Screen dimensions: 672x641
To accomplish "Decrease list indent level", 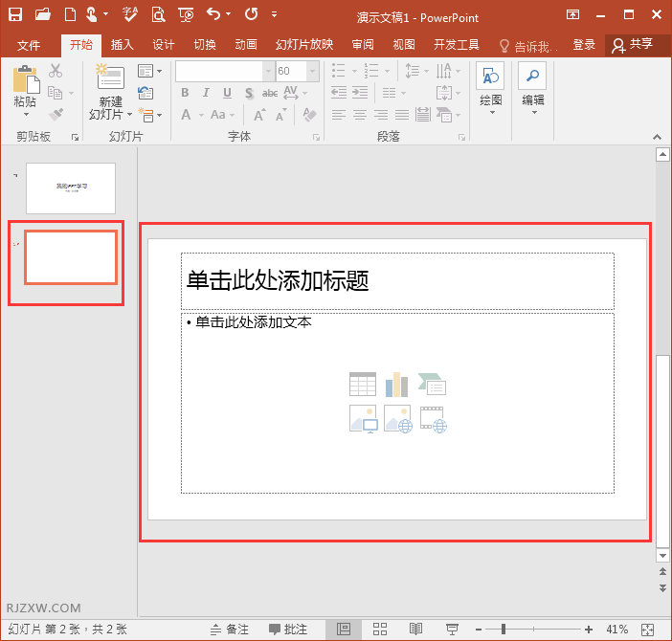I will 339,93.
